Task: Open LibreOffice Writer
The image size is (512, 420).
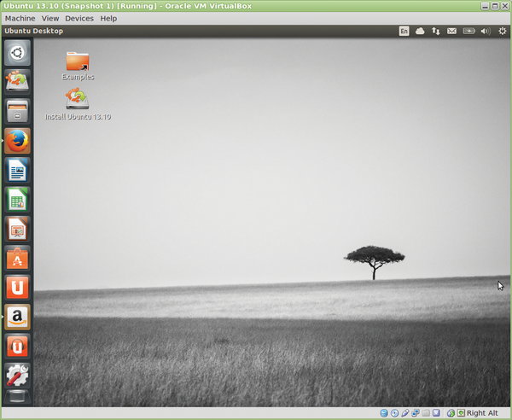Action: coord(17,170)
